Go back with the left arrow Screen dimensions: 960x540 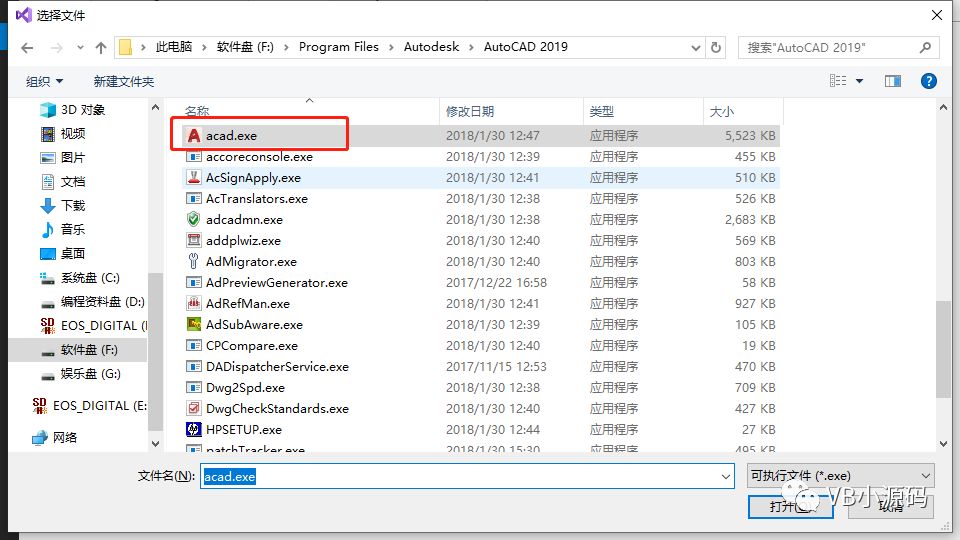pyautogui.click(x=27, y=48)
